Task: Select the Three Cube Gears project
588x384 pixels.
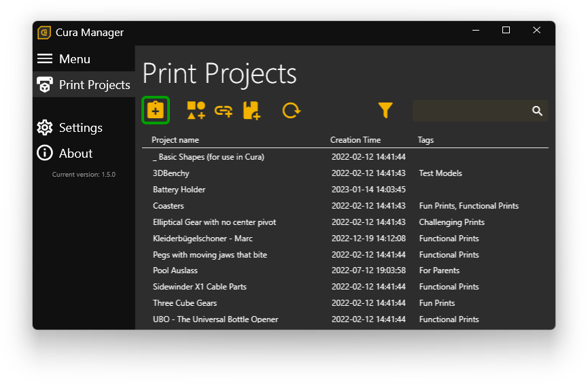Action: (x=345, y=303)
